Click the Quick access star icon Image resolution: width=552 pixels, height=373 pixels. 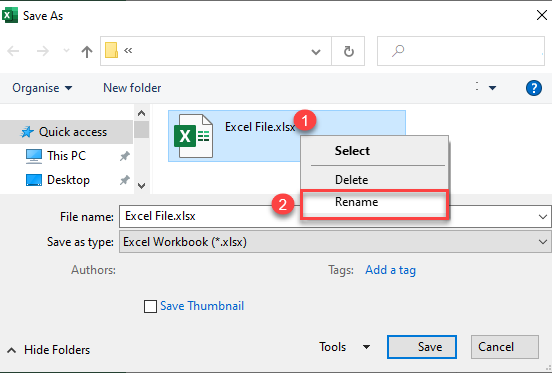coord(27,132)
